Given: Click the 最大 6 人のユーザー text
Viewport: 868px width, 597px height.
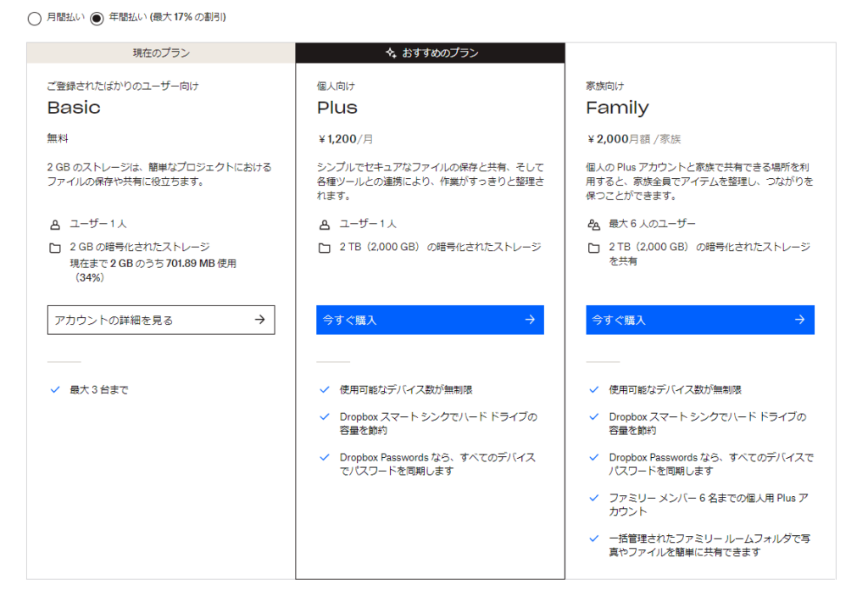Looking at the screenshot, I should (652, 224).
